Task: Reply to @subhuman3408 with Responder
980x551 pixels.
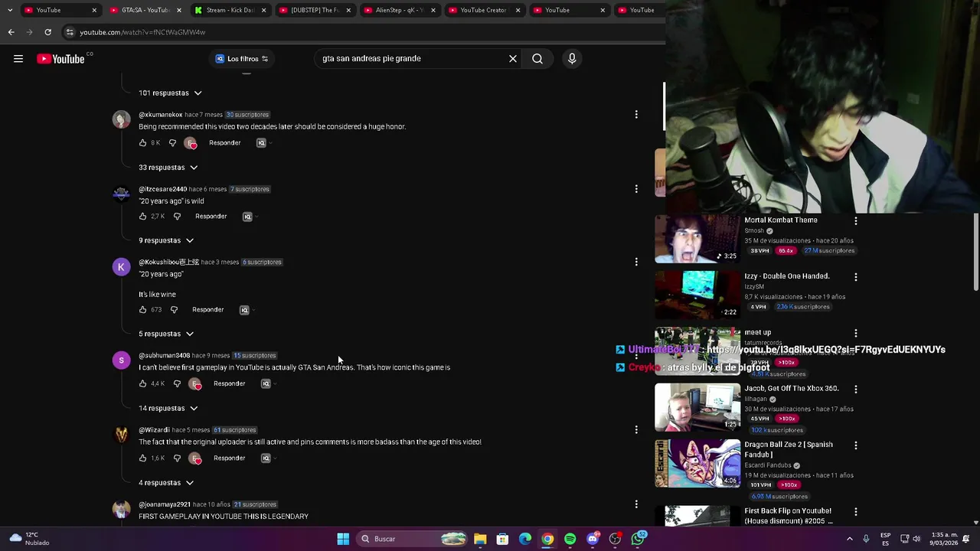Action: click(229, 384)
